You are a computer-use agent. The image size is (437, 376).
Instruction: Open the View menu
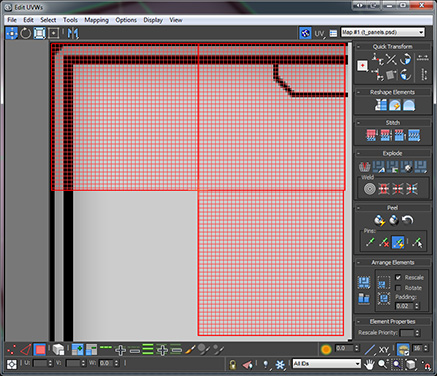(176, 20)
